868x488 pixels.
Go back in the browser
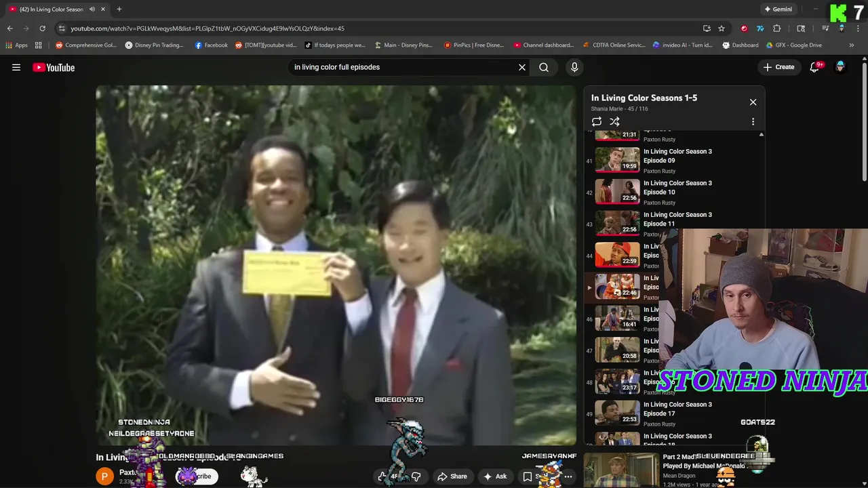click(x=9, y=28)
